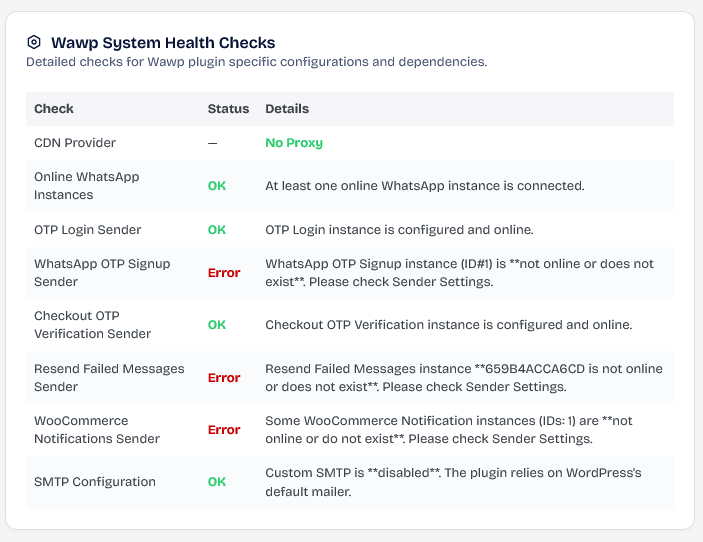This screenshot has width=703, height=542.
Task: Click the hexagon icon beside Wawp System Health Checks
Action: coord(34,43)
